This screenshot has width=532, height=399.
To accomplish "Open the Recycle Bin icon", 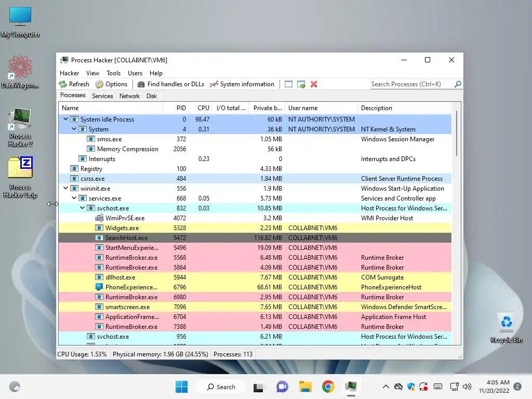I will click(x=506, y=328).
